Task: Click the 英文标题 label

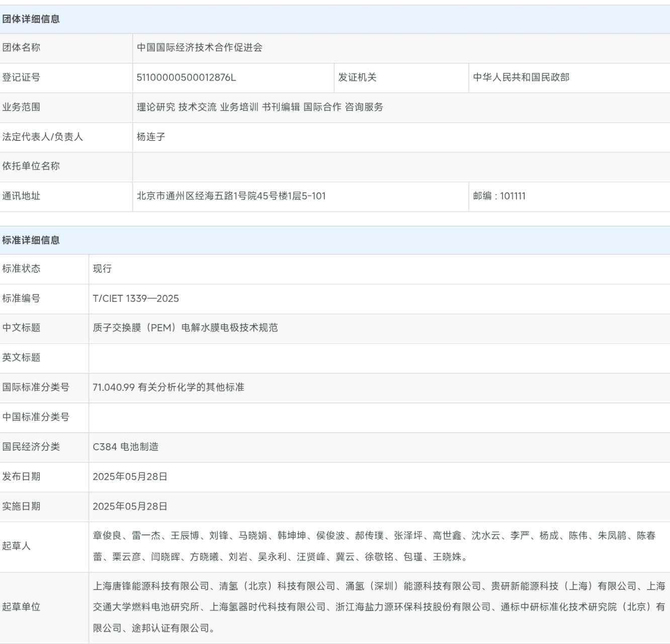Action: (x=21, y=357)
